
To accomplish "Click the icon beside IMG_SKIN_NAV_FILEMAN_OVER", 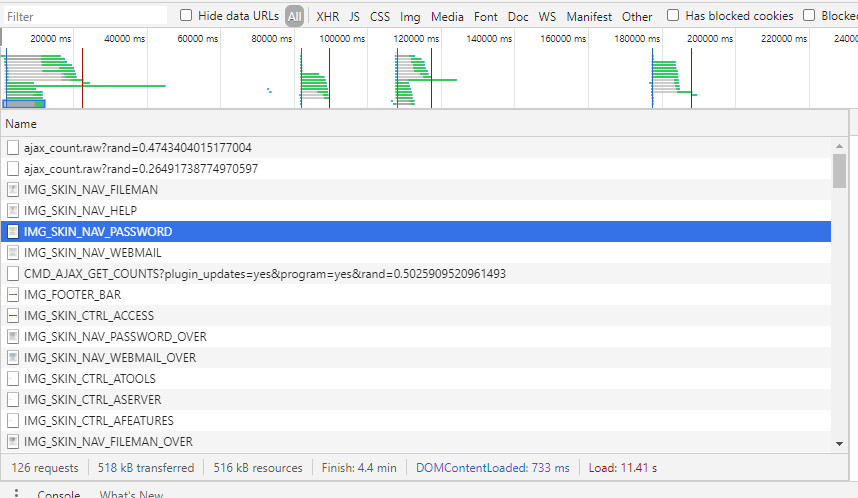I will click(13, 442).
